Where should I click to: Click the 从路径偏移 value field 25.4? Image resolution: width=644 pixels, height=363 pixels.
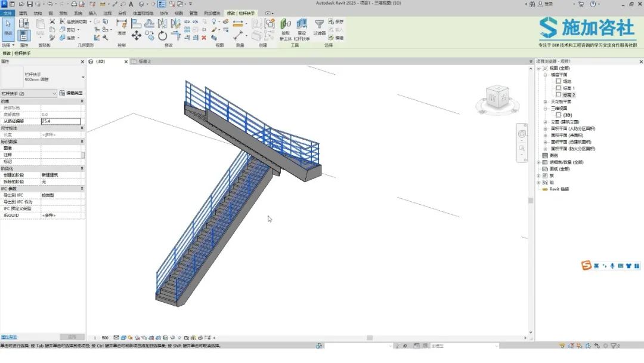61,121
